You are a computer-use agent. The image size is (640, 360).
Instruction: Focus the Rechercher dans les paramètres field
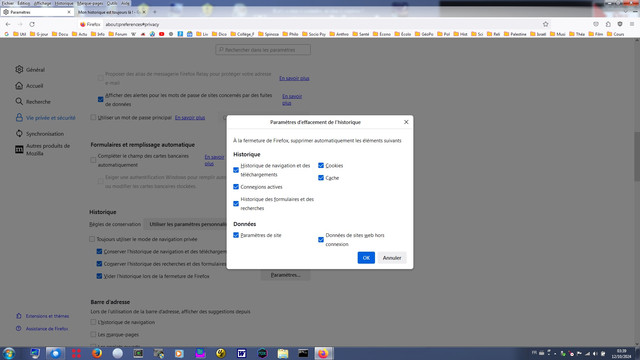click(x=263, y=50)
